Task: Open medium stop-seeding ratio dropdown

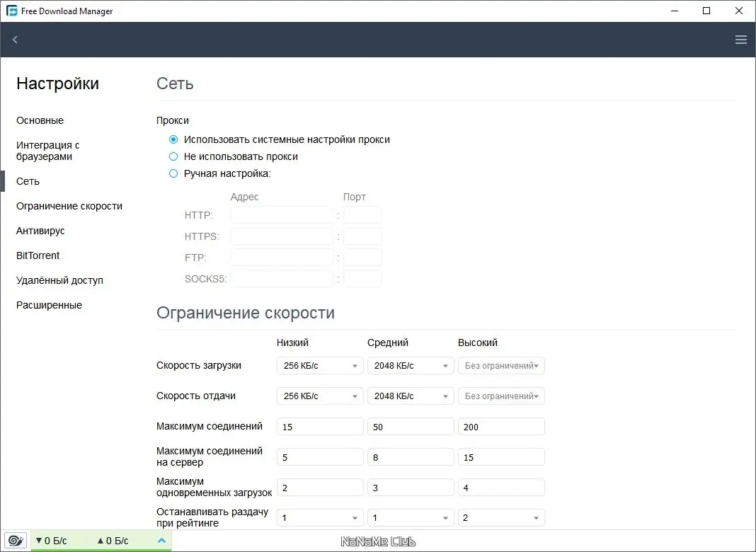Action: pyautogui.click(x=411, y=518)
